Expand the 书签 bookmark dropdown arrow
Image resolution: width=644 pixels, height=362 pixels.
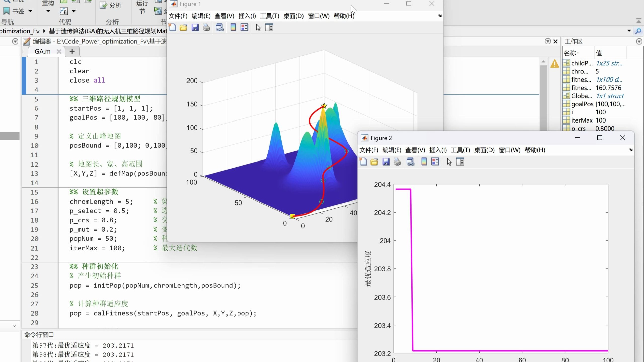[30, 11]
